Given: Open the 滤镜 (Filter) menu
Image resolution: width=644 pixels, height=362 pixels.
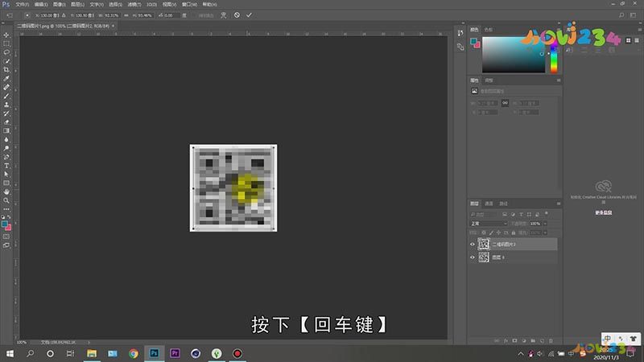Looking at the screenshot, I should click(x=134, y=5).
